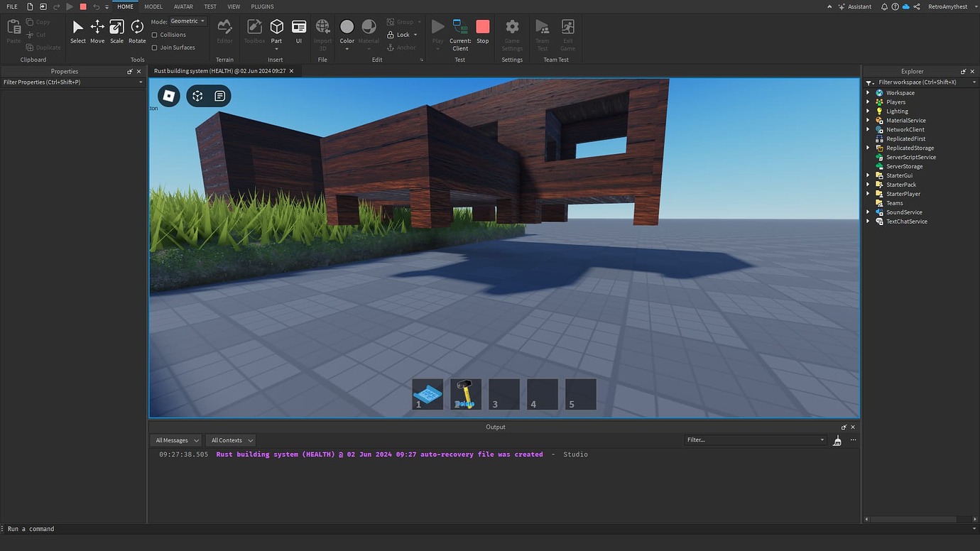The height and width of the screenshot is (551, 980).
Task: Select the Scale tool
Action: click(116, 31)
